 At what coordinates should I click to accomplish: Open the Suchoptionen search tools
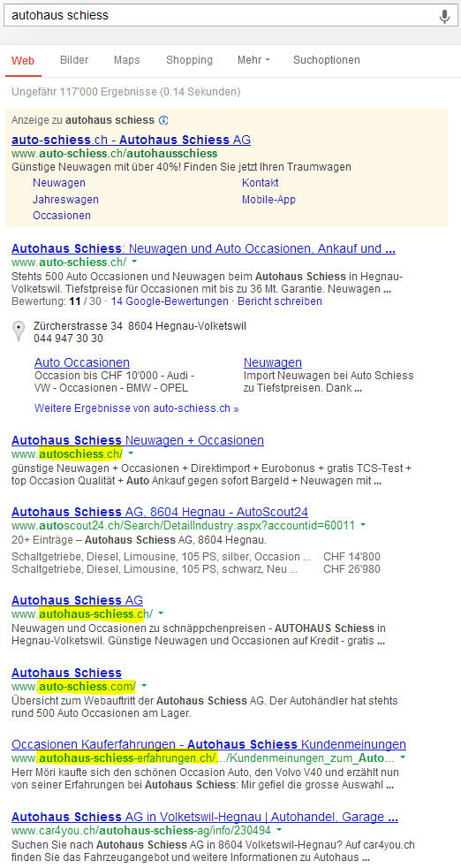coord(327,60)
